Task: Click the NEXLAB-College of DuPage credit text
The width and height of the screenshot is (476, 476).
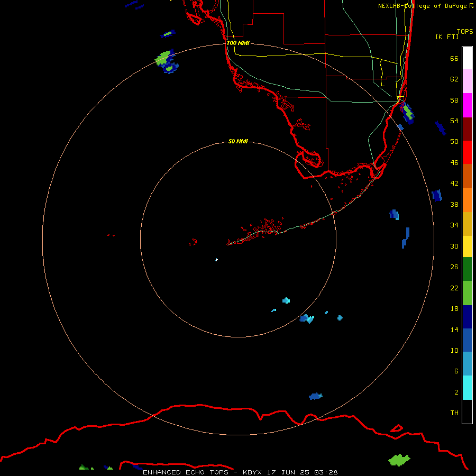Action: pos(426,6)
